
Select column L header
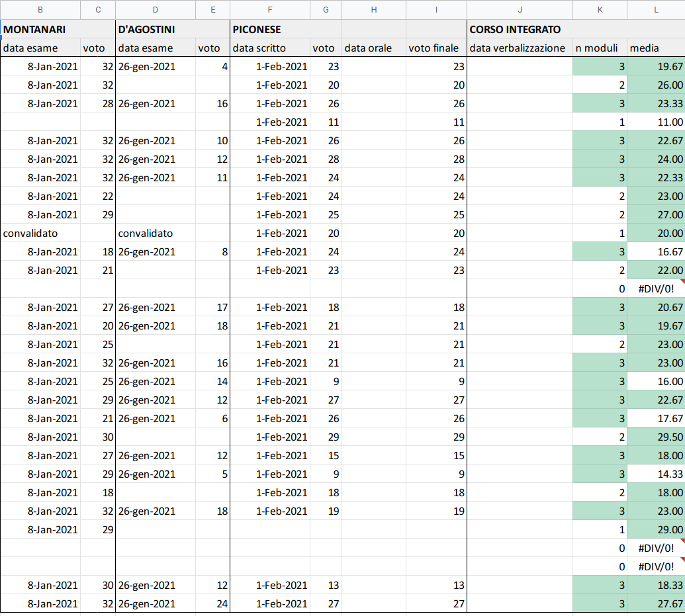(656, 10)
